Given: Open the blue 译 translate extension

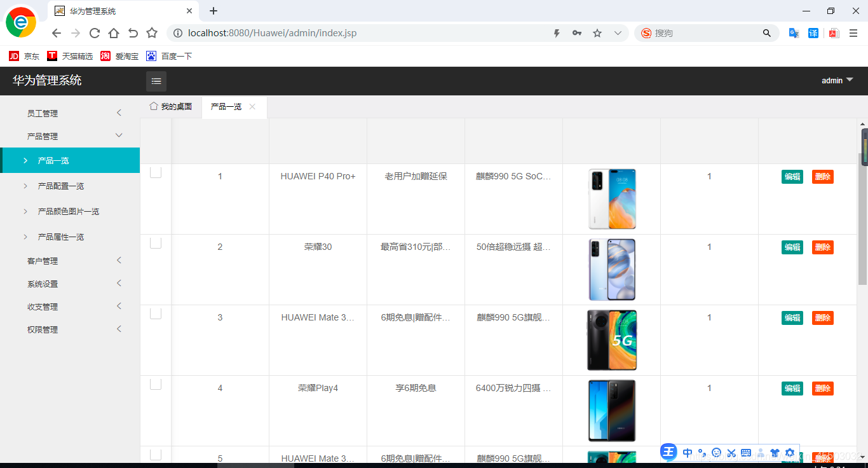Looking at the screenshot, I should pyautogui.click(x=813, y=33).
